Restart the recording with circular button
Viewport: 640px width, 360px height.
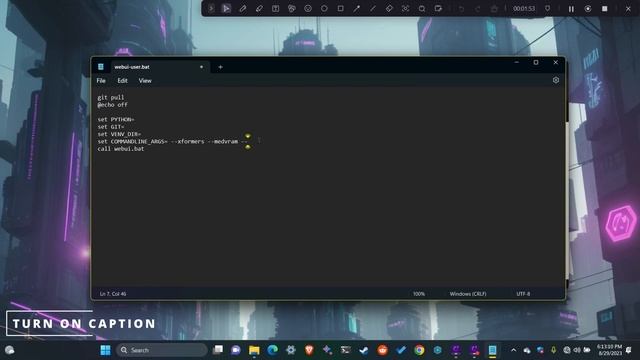pos(588,9)
